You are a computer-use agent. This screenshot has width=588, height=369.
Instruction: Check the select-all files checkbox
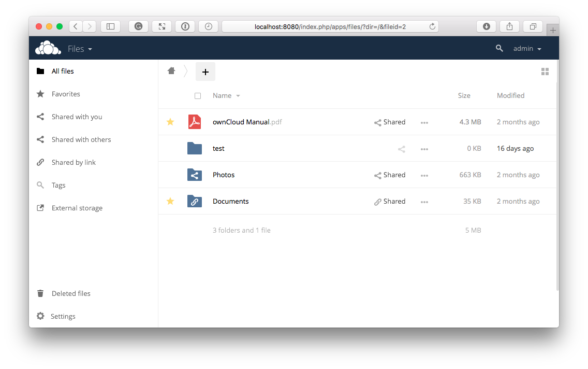[198, 96]
